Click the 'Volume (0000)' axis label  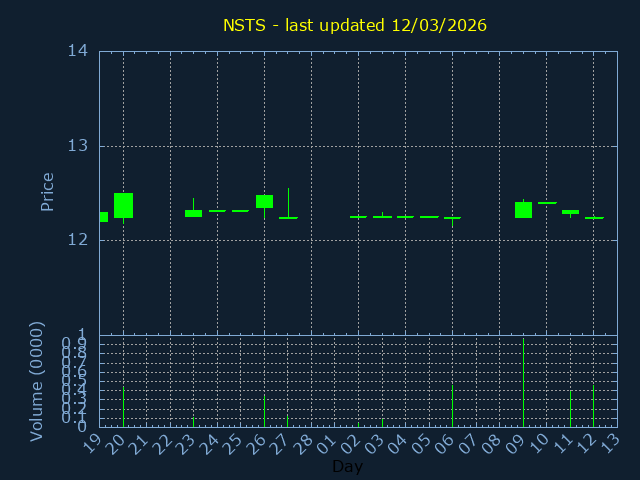(37, 381)
